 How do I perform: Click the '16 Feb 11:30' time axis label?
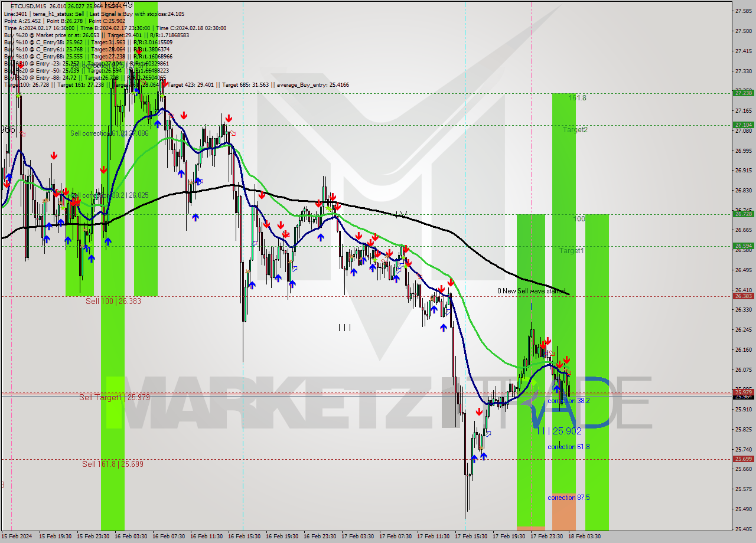(207, 537)
